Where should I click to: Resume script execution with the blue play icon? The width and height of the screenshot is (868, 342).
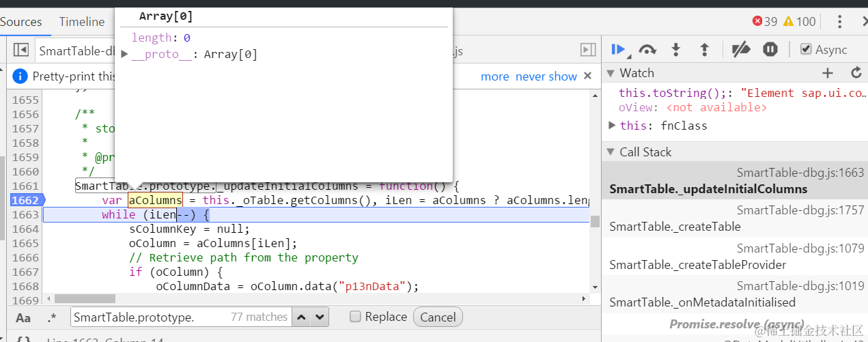coord(619,49)
